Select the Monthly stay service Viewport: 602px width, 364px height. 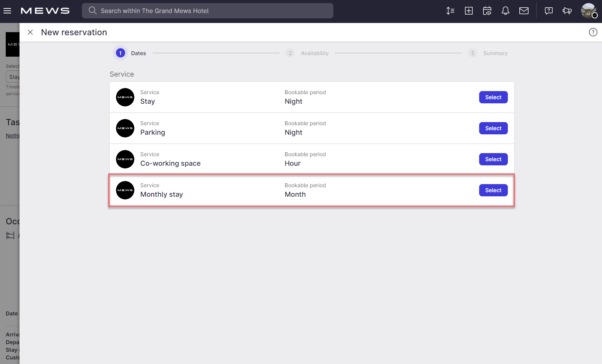pyautogui.click(x=493, y=190)
